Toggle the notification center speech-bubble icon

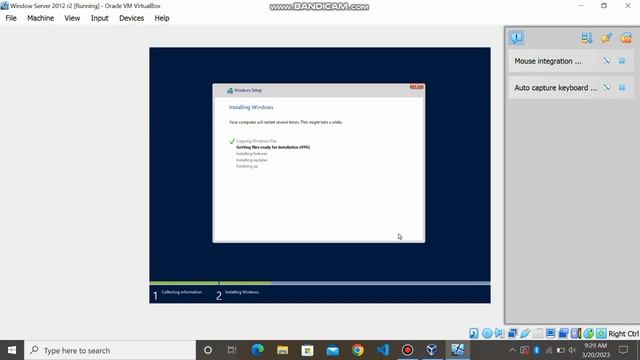click(x=517, y=38)
